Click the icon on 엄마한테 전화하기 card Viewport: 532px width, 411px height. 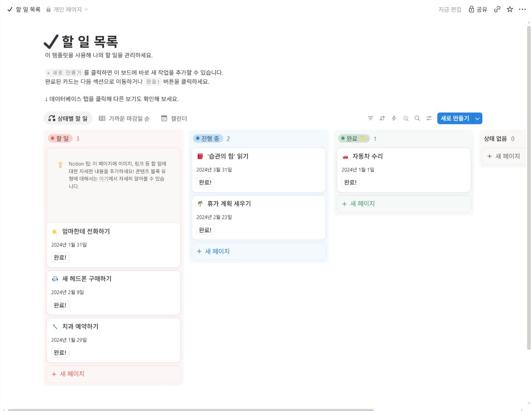pos(55,232)
